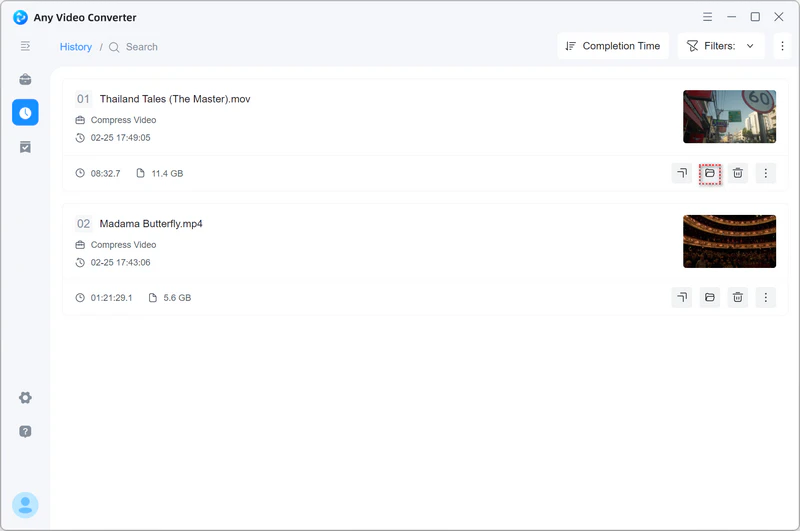
Task: Click the first action icon for Thailand Tales
Action: coord(681,173)
